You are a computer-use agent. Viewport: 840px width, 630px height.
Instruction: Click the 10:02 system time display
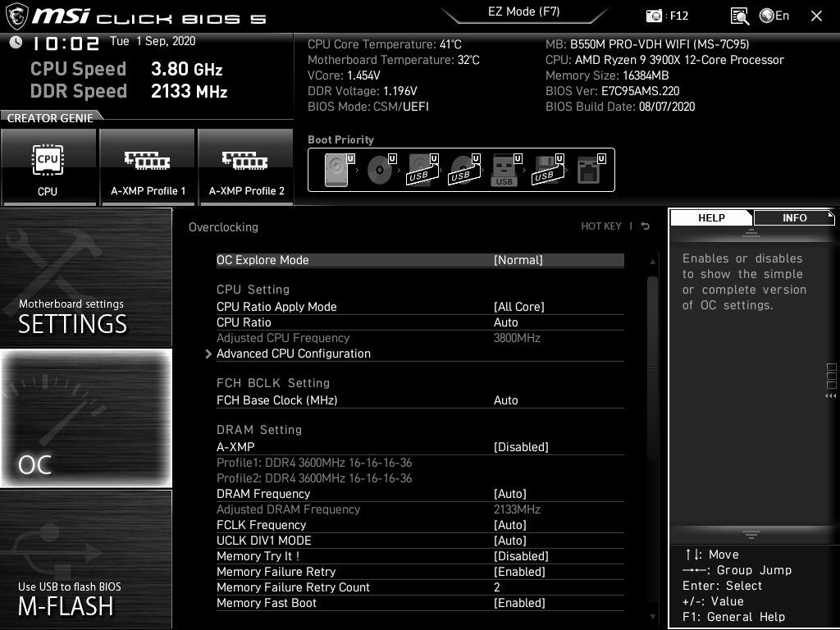(x=66, y=43)
